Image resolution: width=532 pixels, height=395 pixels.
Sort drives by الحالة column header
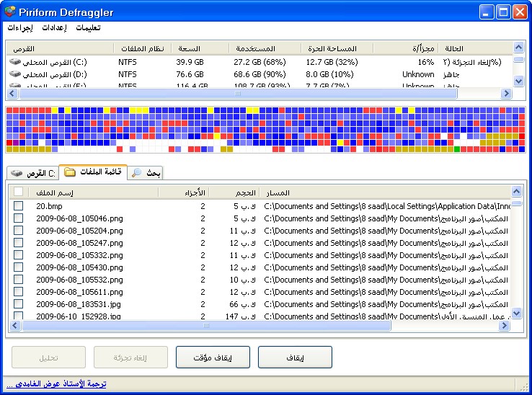click(475, 48)
